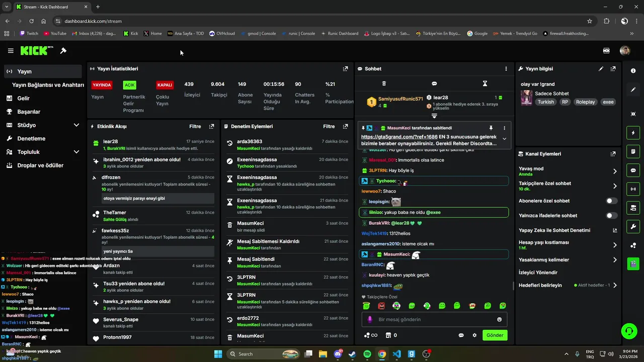644x362 pixels.
Task: Open the emoji picker in message box
Action: (499, 319)
